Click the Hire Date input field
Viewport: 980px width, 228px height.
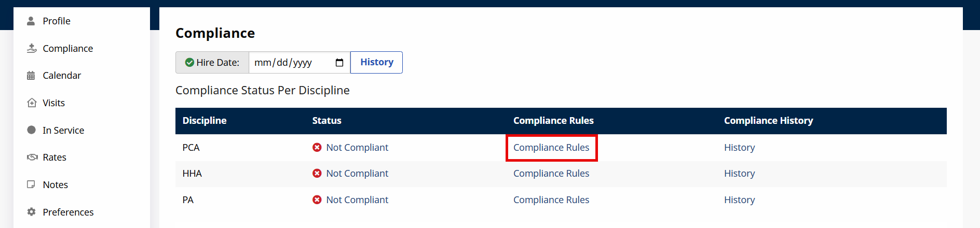(291, 63)
